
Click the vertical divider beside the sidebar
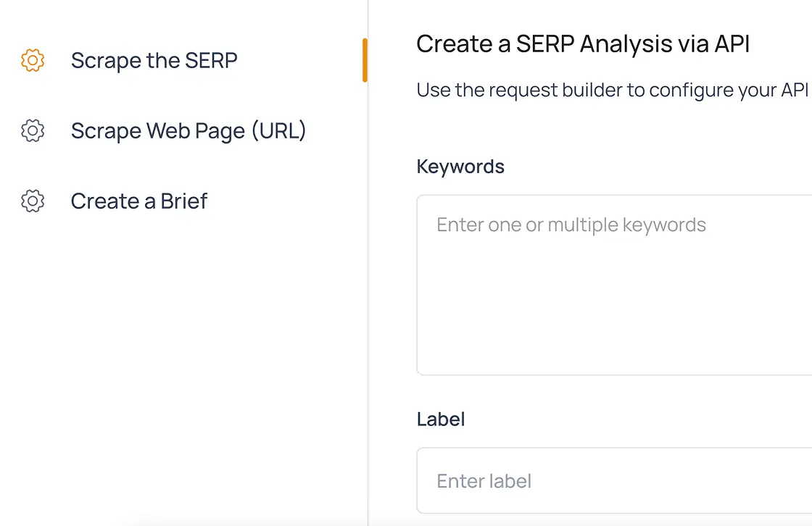click(368, 290)
